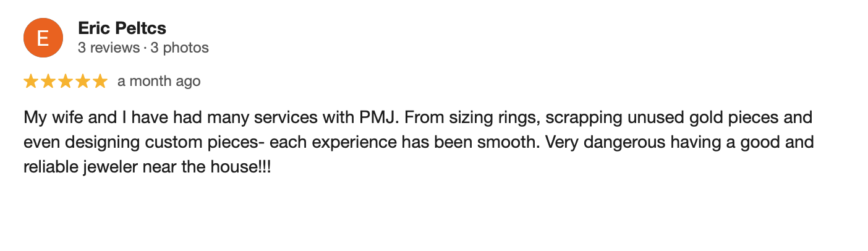Open Eric Peltcs reviewer profile
Screen dimensions: 868x251
[x=122, y=28]
